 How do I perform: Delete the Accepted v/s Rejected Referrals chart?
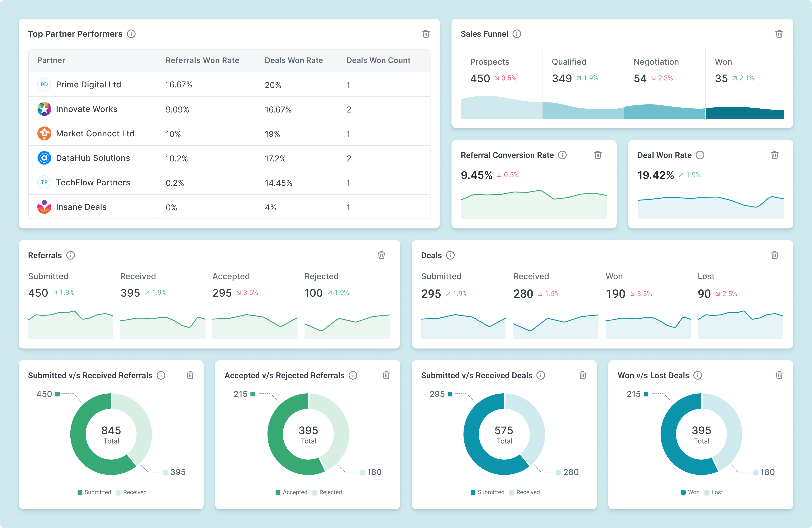pos(386,375)
